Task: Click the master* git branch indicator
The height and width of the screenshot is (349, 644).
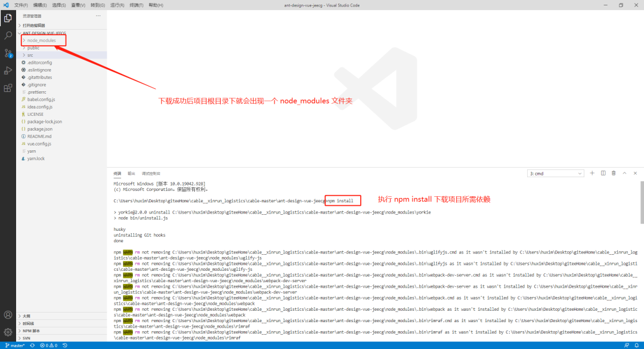Action: 15,345
